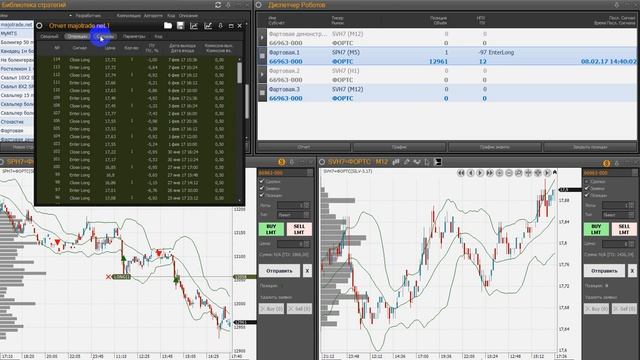Click coin icon above SVH7 order panel
640x360 pixels.
point(607,163)
